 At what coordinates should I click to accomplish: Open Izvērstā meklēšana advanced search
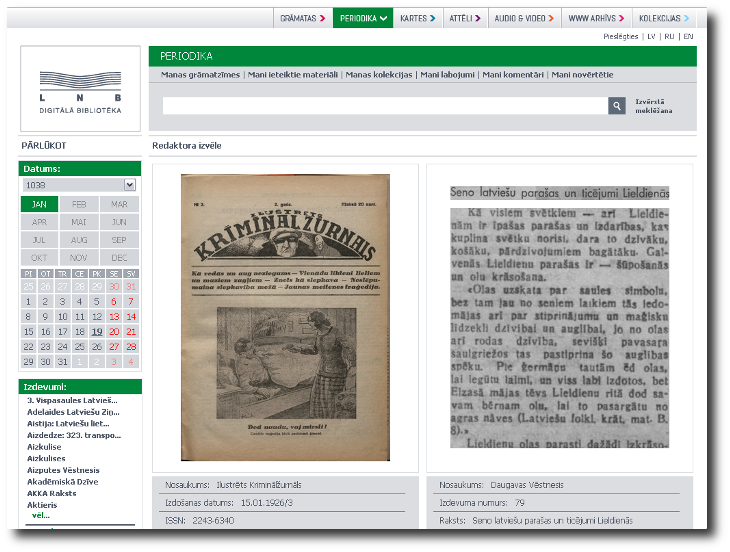coord(654,106)
